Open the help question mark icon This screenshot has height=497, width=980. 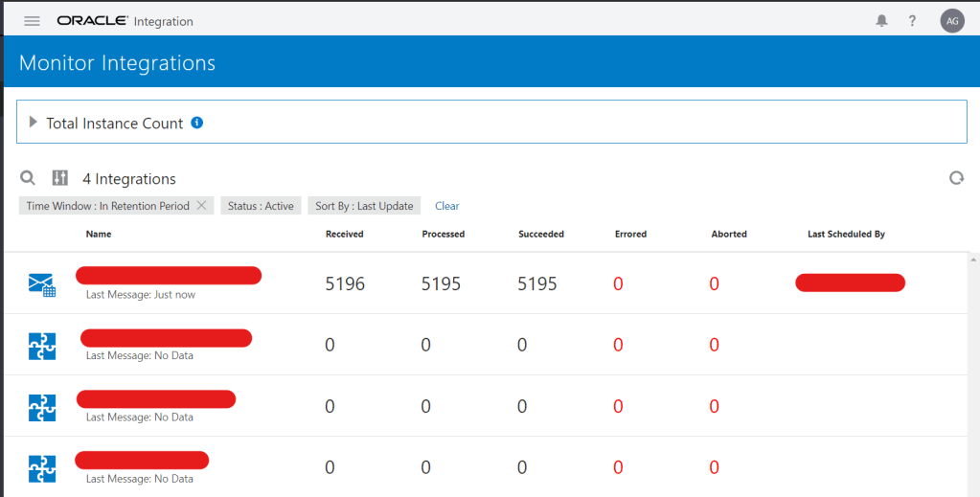(913, 21)
